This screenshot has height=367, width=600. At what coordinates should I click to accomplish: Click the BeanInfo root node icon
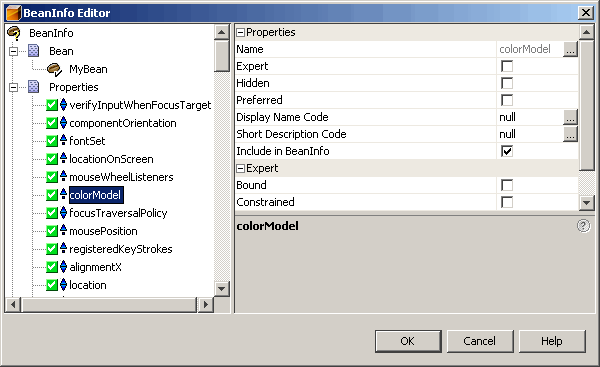point(14,33)
